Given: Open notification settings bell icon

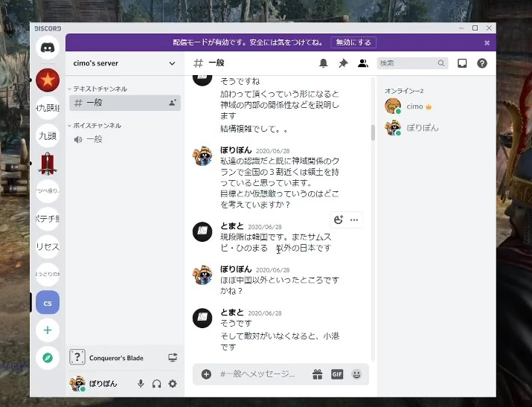Looking at the screenshot, I should coord(324,63).
